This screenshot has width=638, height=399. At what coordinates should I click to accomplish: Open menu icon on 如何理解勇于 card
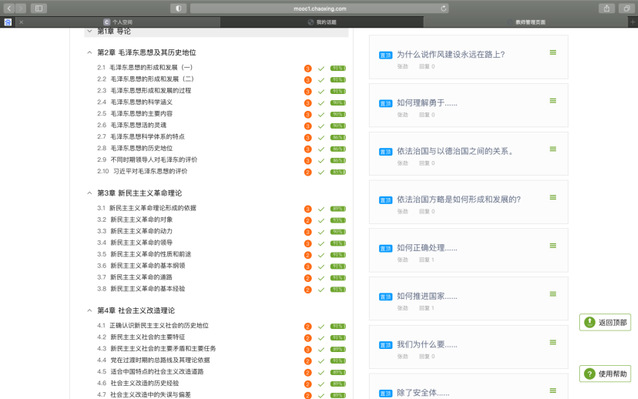point(553,100)
